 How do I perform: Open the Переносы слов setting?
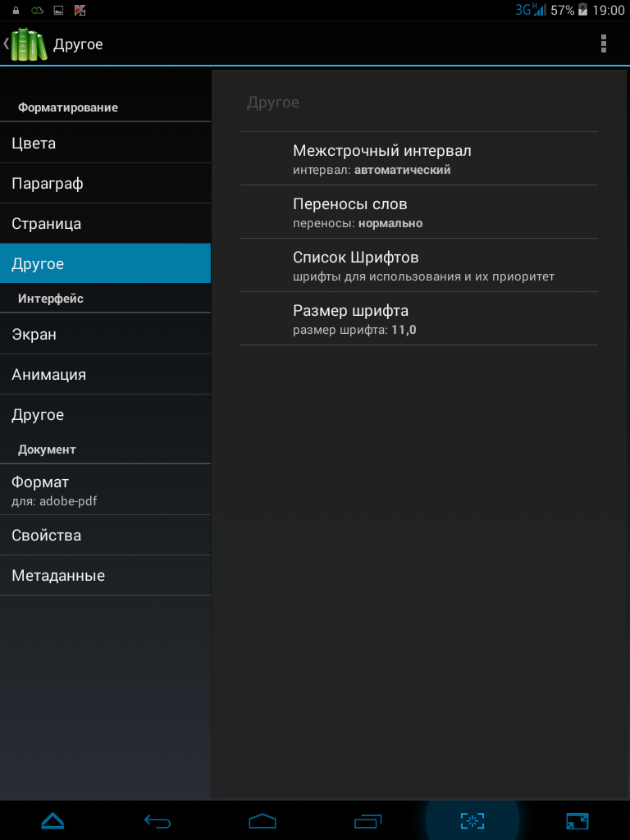pyautogui.click(x=419, y=212)
